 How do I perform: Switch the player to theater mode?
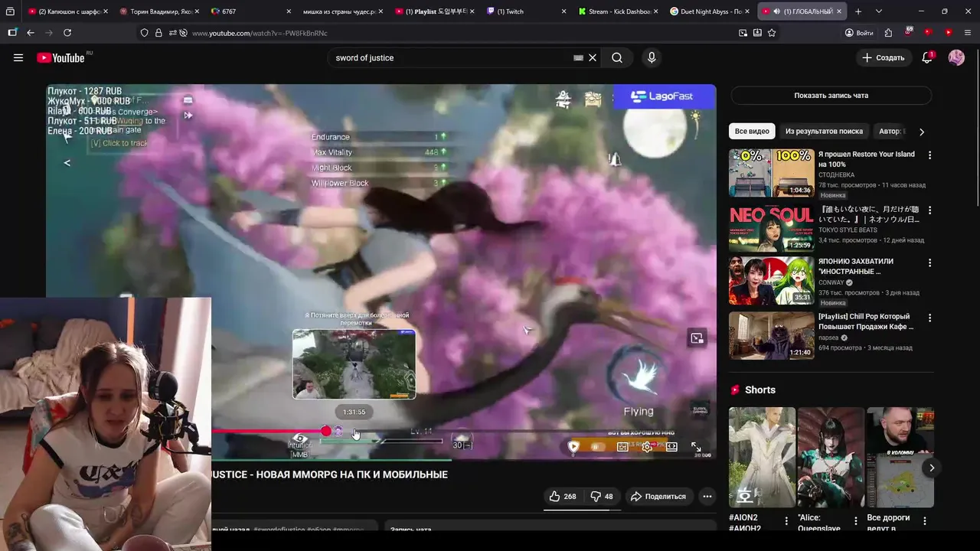click(x=671, y=447)
